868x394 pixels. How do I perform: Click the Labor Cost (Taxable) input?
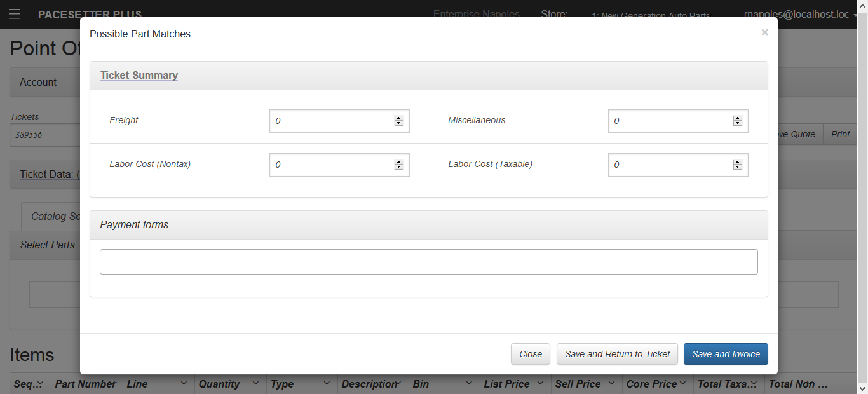[x=669, y=165]
